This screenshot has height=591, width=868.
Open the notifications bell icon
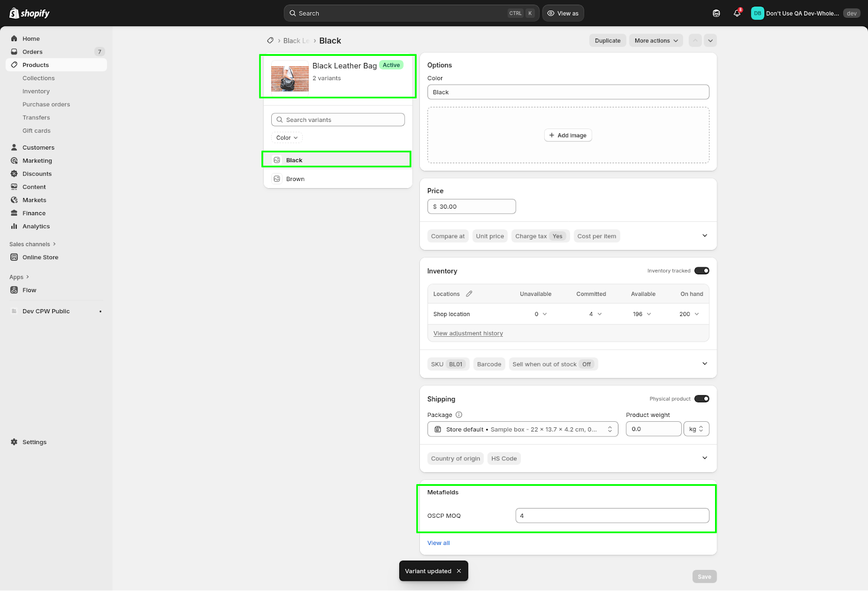(x=736, y=14)
